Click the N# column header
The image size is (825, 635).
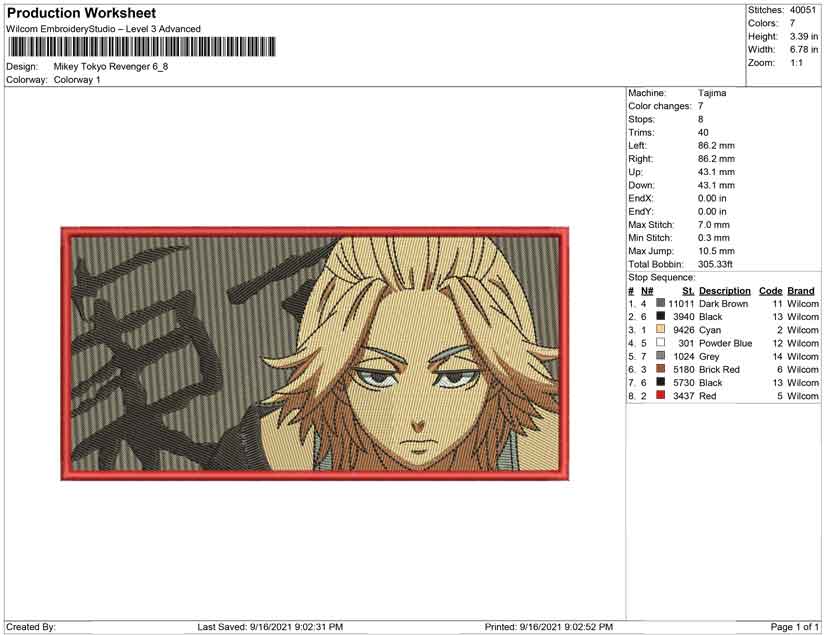(x=647, y=291)
